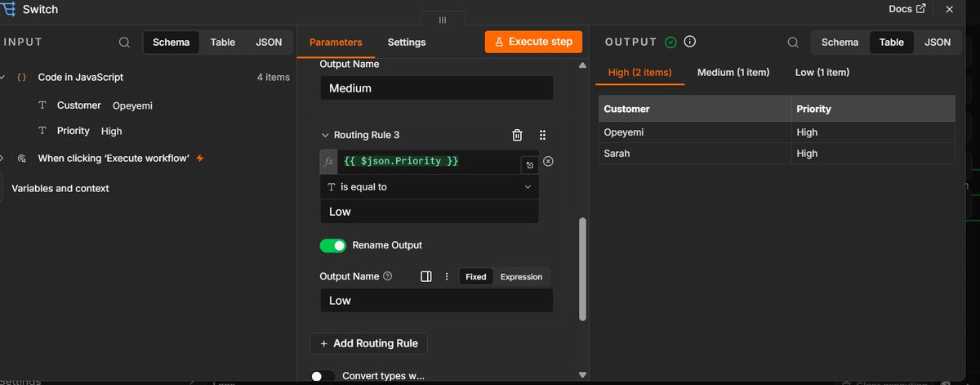Select Expression mode for Output Name
980x385 pixels.
click(x=521, y=277)
